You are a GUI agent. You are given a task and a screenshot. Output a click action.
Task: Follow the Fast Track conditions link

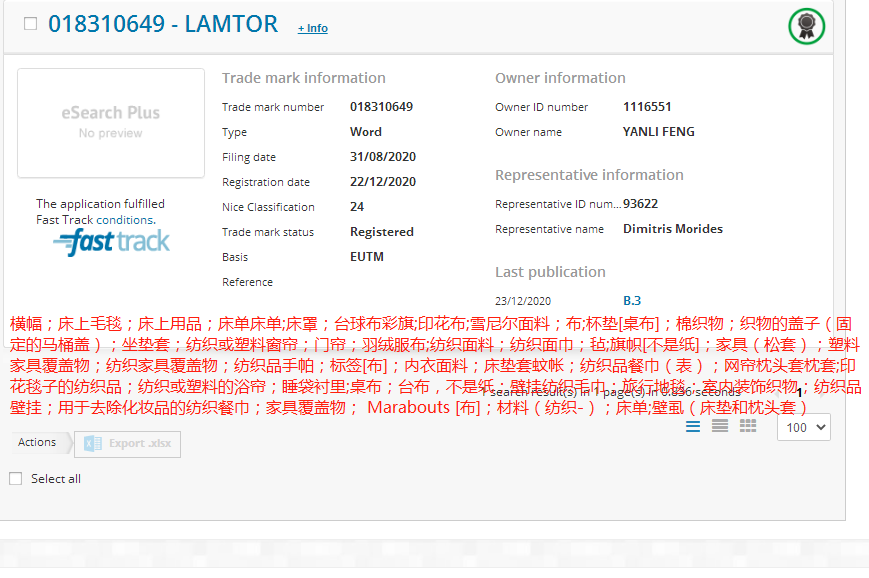tap(125, 220)
